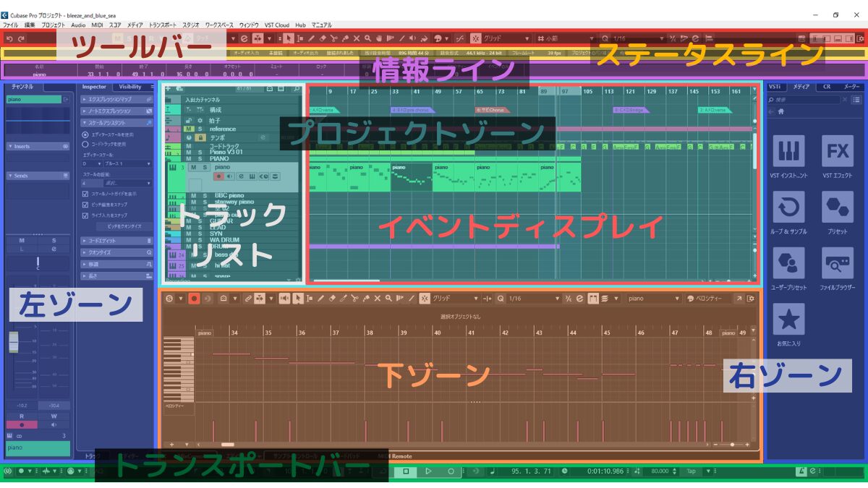Mute the reference track

(x=189, y=129)
